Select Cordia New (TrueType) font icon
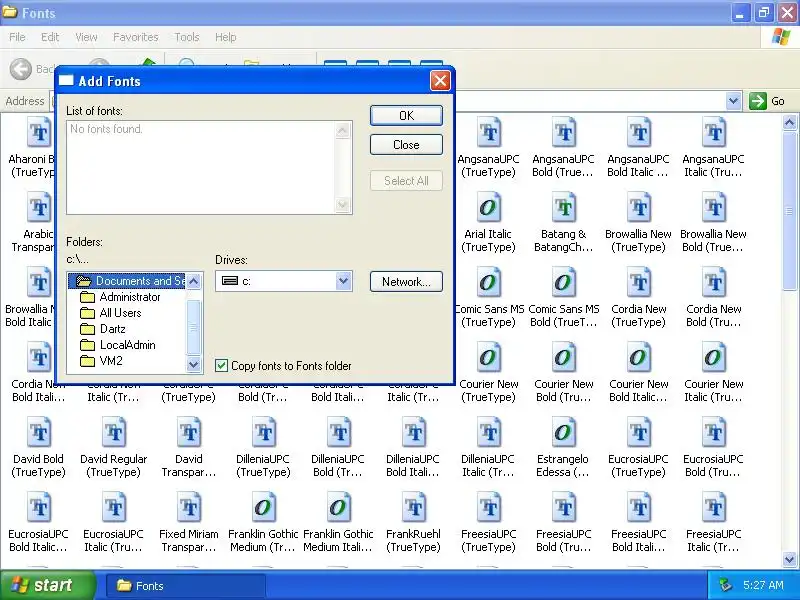Screen dimensions: 800x600 click(x=638, y=283)
